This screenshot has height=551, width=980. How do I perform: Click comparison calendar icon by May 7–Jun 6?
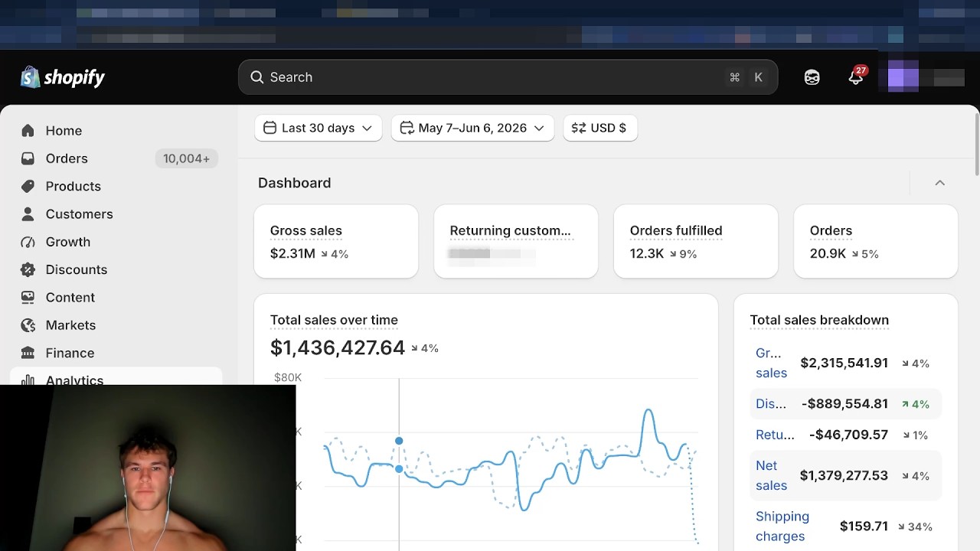[407, 128]
